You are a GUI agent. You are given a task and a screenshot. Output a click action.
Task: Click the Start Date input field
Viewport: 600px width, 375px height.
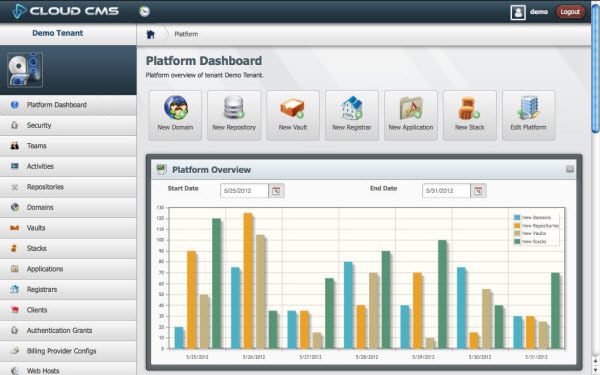point(244,191)
